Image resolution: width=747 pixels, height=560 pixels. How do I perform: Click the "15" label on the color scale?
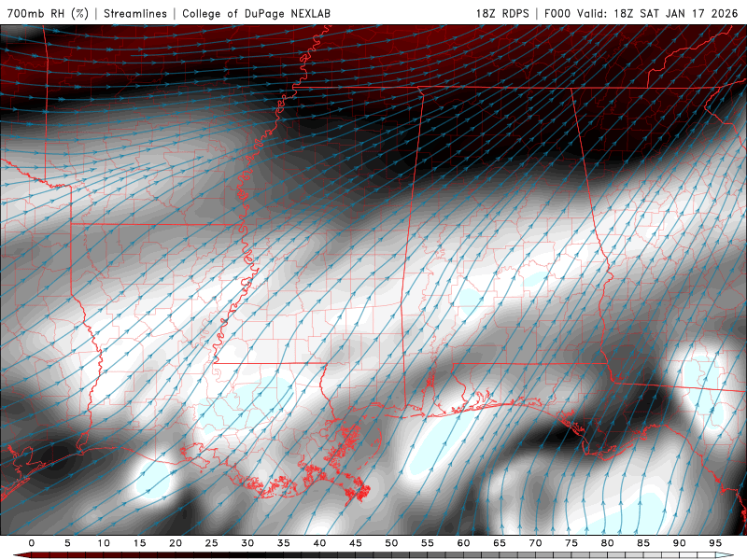[x=139, y=543]
